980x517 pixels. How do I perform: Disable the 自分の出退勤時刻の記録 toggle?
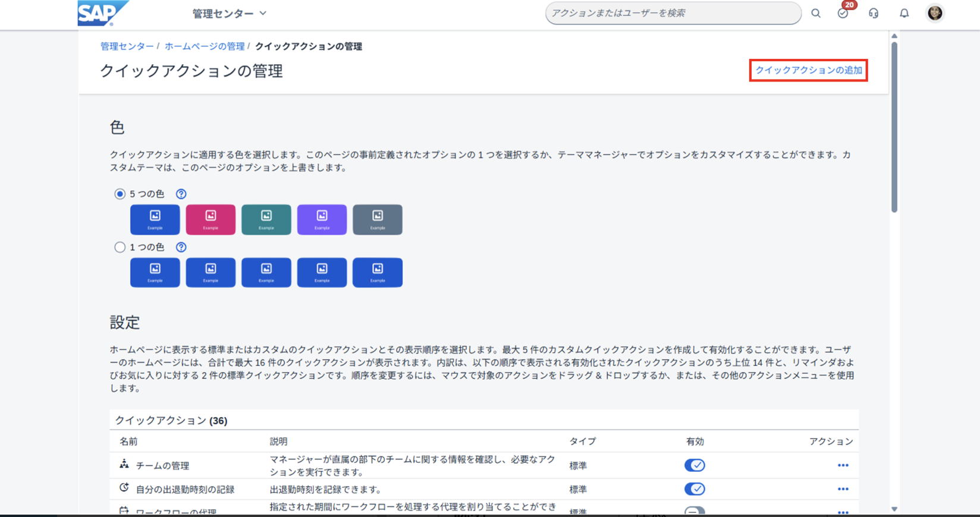pos(695,489)
